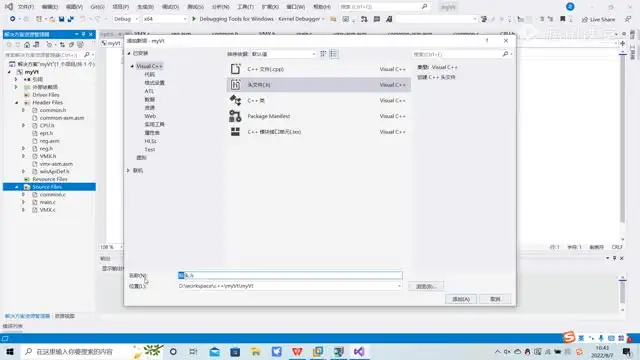This screenshot has width=640, height=360.
Task: Open the Debug configuration dropdown
Action: [x=126, y=19]
